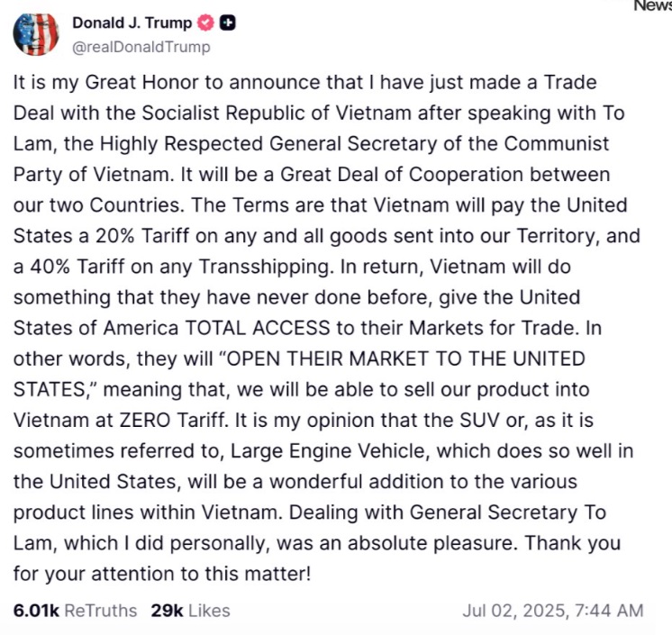672x635 pixels.
Task: Open the @realDonaldTrump handle link
Action: [x=141, y=47]
